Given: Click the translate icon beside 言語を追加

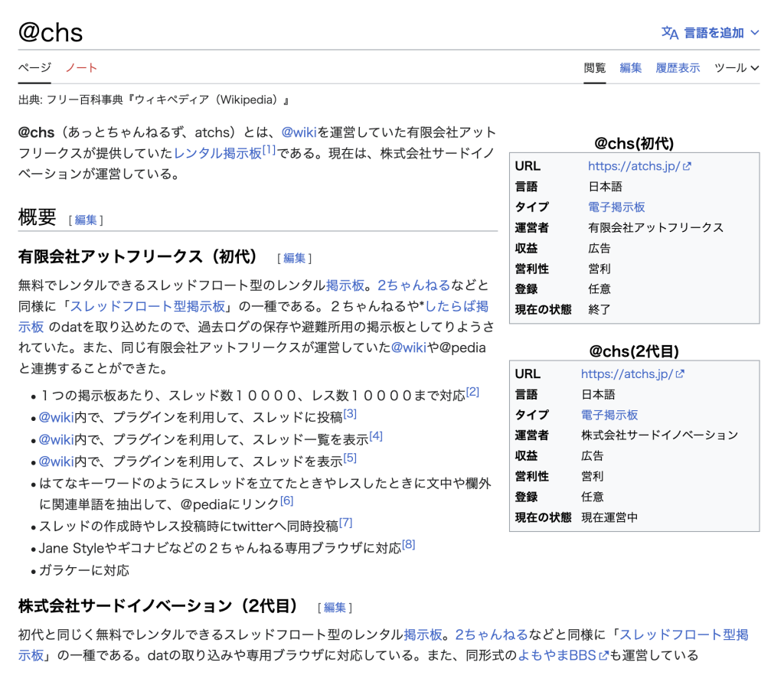Looking at the screenshot, I should tap(670, 33).
